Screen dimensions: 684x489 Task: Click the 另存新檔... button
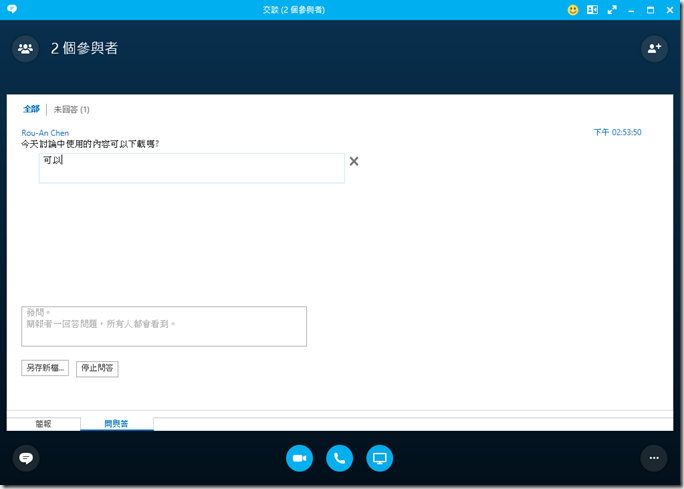pos(45,368)
